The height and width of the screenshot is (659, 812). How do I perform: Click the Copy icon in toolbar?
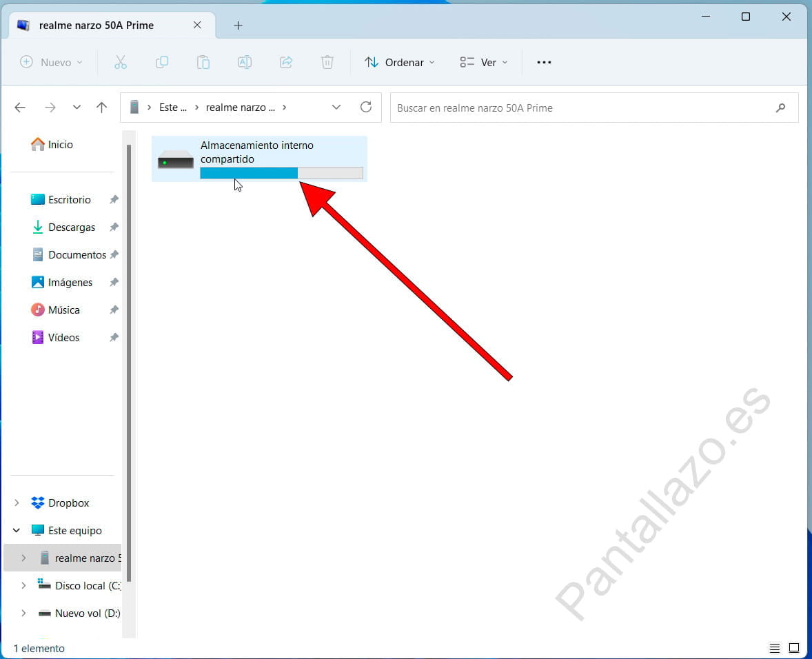point(162,63)
